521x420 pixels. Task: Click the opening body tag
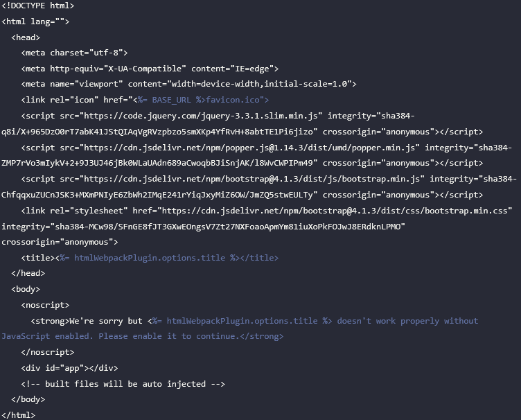[x=26, y=289]
